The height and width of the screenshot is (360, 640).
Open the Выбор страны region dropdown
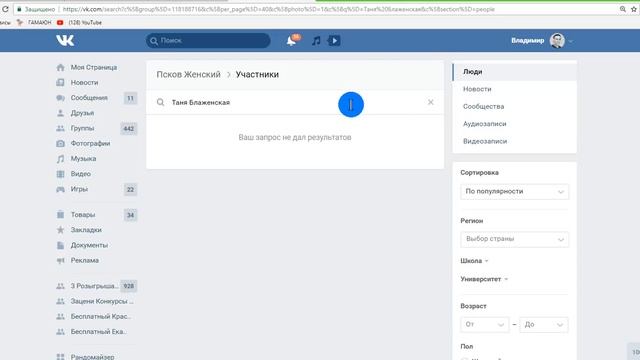(514, 239)
